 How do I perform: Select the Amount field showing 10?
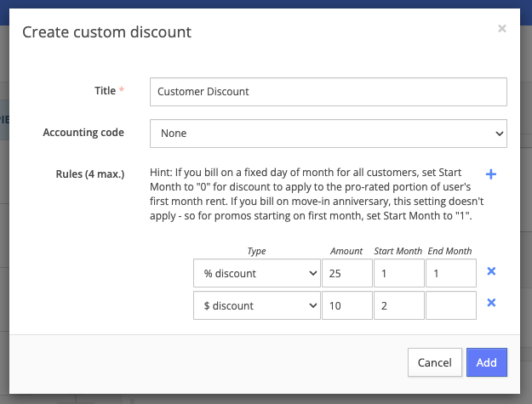tap(347, 304)
